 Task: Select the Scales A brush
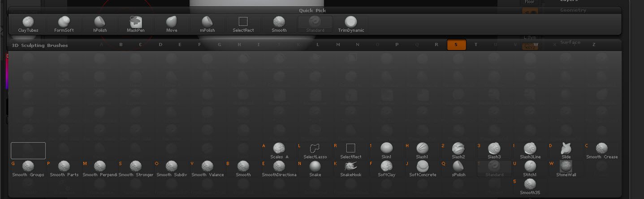click(279, 151)
